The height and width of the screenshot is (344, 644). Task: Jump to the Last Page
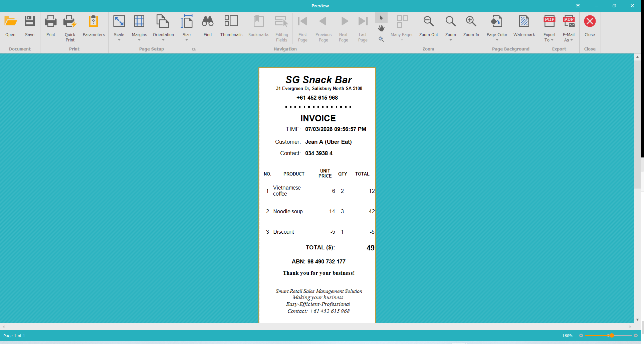pyautogui.click(x=363, y=27)
